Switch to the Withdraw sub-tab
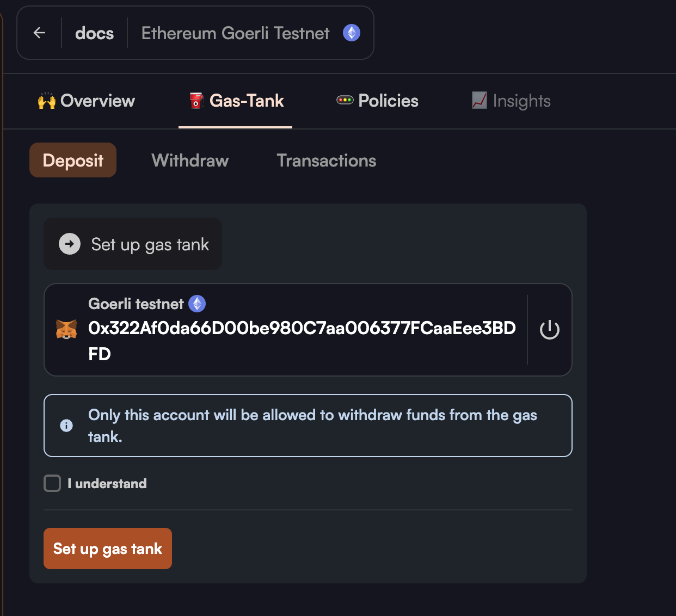 [190, 161]
